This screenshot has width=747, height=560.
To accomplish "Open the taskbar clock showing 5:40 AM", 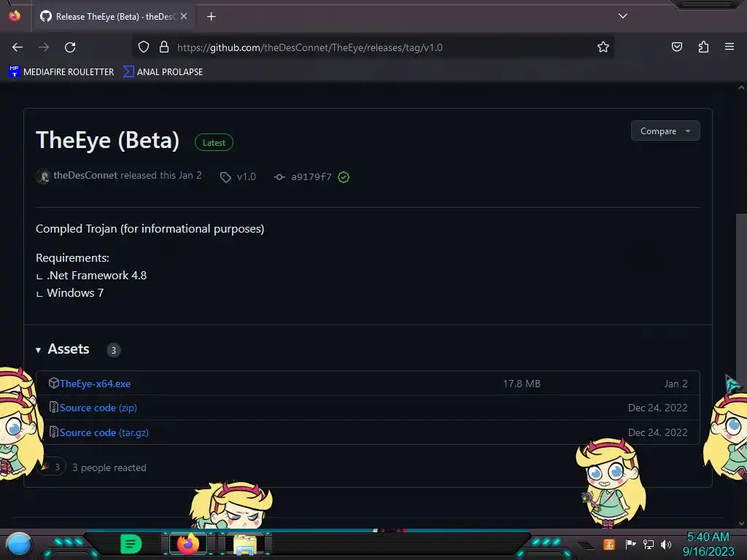I will [708, 544].
